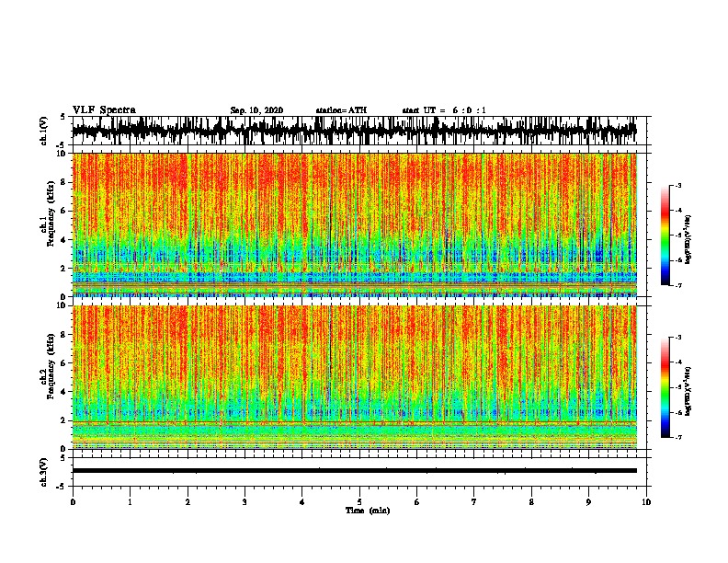The width and height of the screenshot is (728, 563).
Task: Select the "Sep. 10, 2020" date text
Action: [x=256, y=110]
